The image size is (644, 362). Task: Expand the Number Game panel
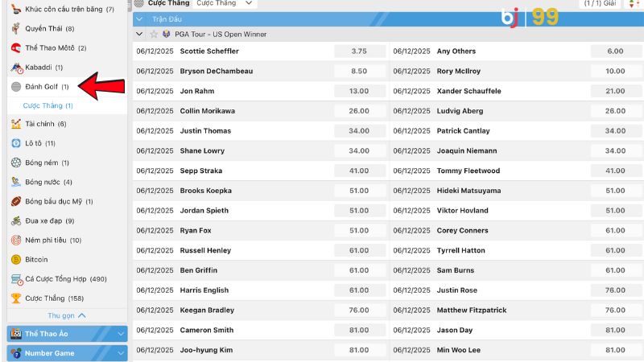click(x=121, y=353)
